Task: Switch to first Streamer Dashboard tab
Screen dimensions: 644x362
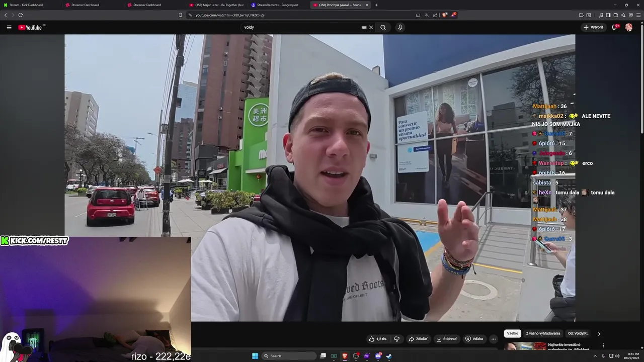Action: pos(92,5)
